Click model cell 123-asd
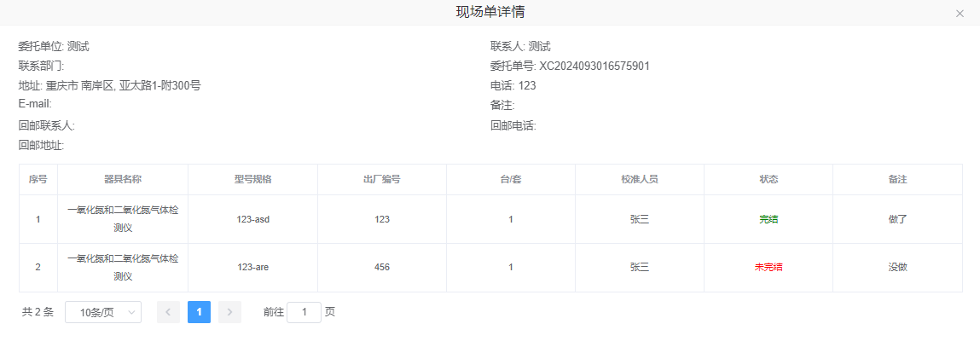980x353 pixels. 252,219
